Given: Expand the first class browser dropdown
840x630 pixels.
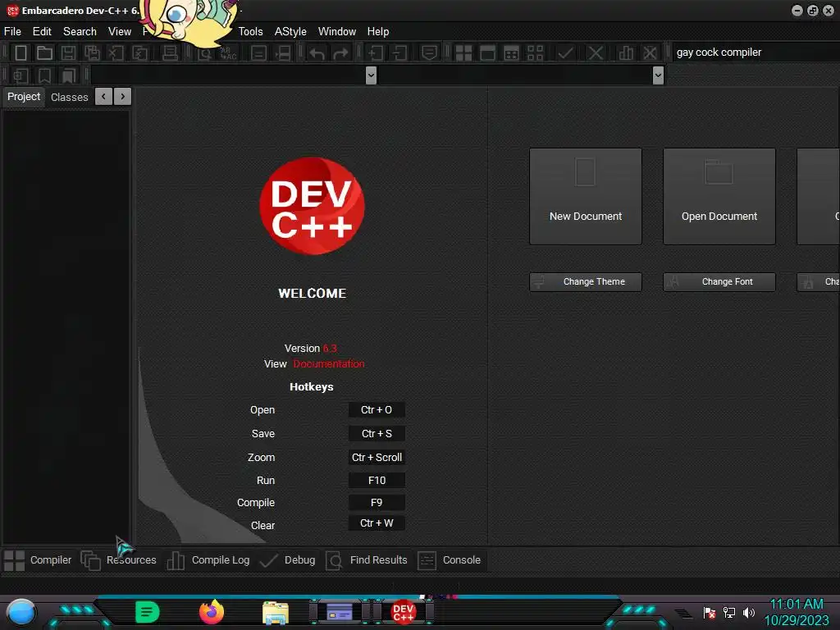Looking at the screenshot, I should point(371,75).
